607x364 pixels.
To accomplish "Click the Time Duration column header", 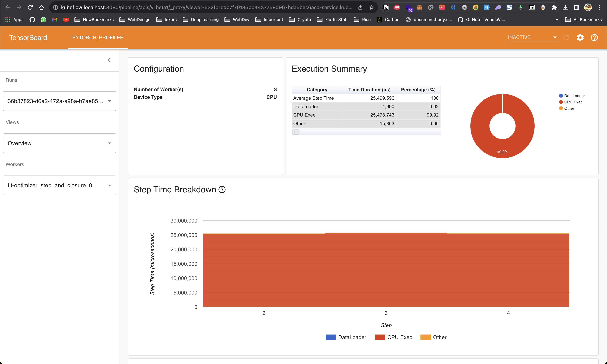I will pos(369,90).
